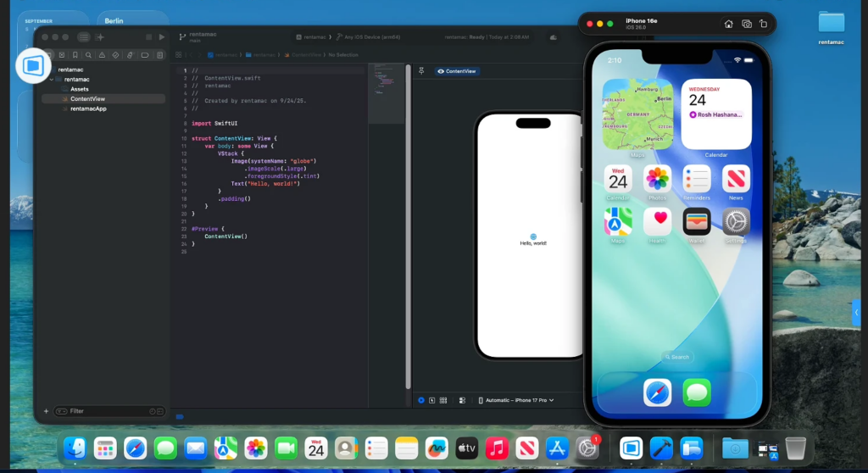
Task: Run the app with the Play button
Action: point(162,37)
